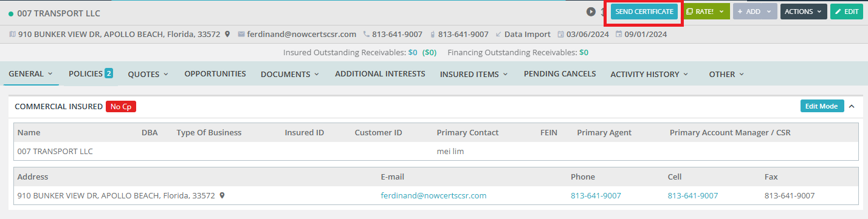
Task: Open the RATE! dropdown
Action: (706, 12)
